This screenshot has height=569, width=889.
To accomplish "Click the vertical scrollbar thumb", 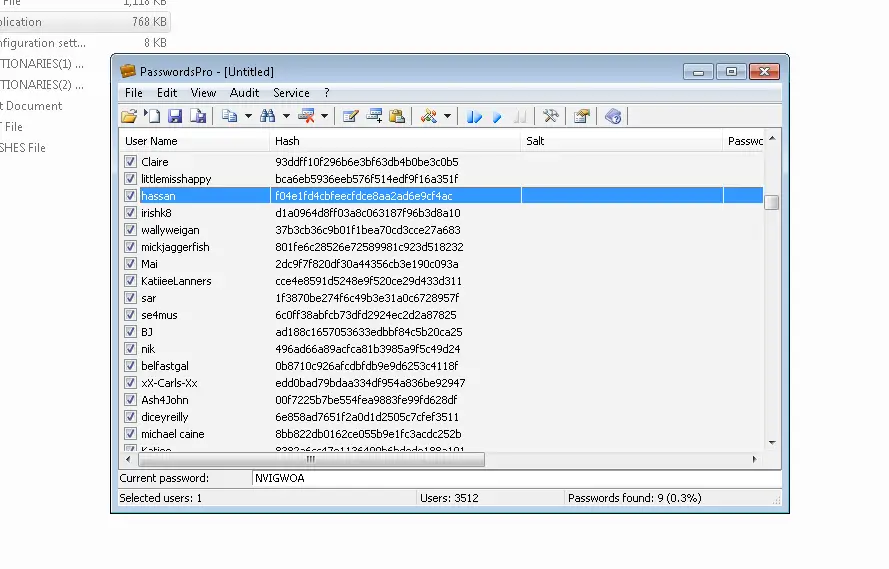I will (772, 202).
